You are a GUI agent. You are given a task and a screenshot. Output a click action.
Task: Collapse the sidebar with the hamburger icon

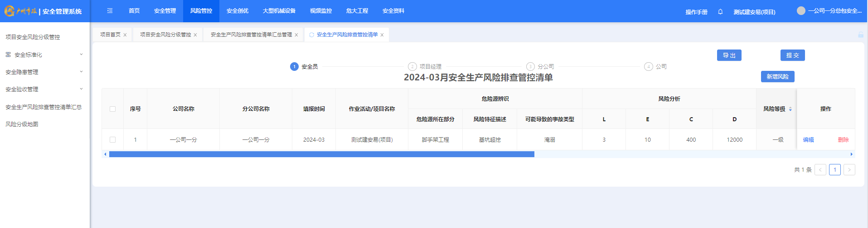(x=110, y=11)
